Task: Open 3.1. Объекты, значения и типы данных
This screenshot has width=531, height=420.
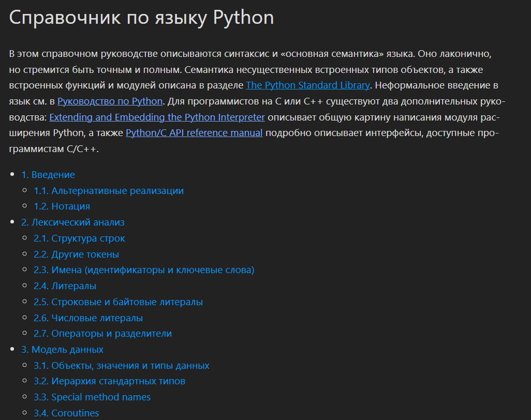Action: coord(121,366)
